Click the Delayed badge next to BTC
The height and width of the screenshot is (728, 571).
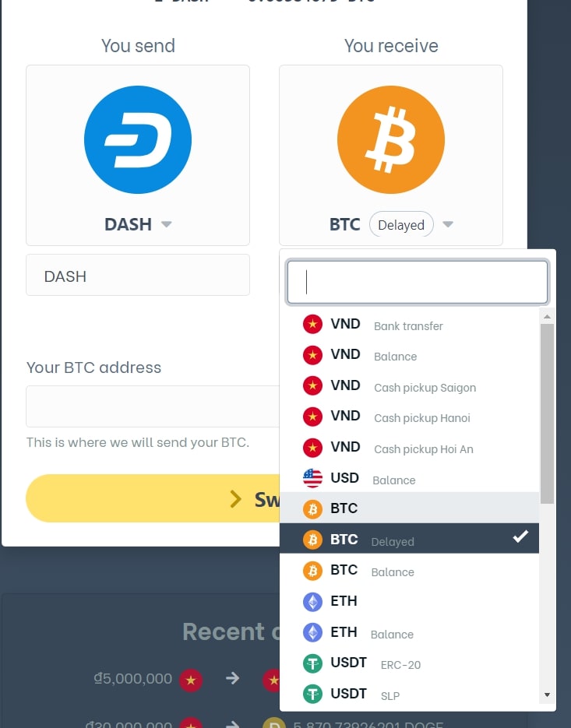[401, 225]
